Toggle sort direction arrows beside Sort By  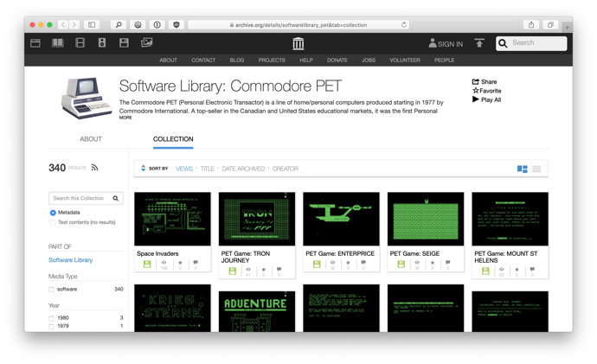(143, 169)
